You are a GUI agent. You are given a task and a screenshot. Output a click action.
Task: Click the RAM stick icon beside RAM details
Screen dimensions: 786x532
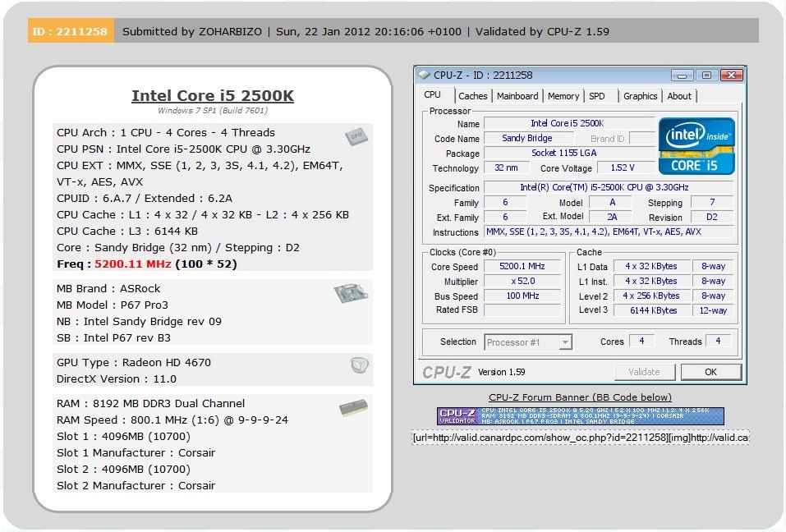pyautogui.click(x=353, y=408)
